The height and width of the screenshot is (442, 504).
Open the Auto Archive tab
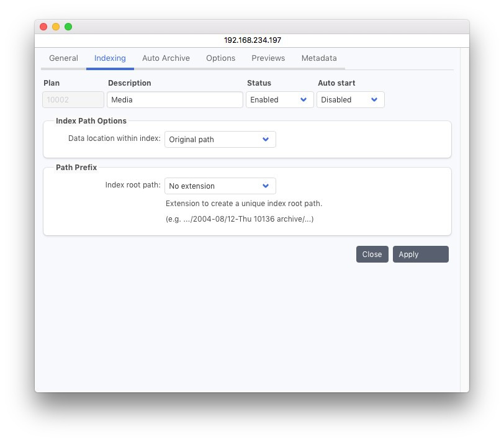point(166,58)
